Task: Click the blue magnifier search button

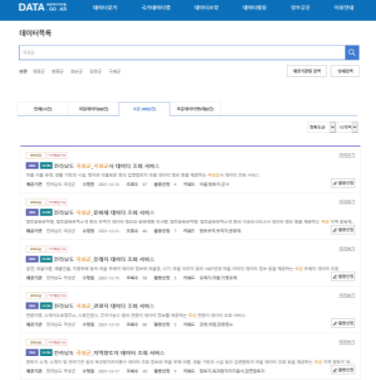Action: [x=352, y=52]
